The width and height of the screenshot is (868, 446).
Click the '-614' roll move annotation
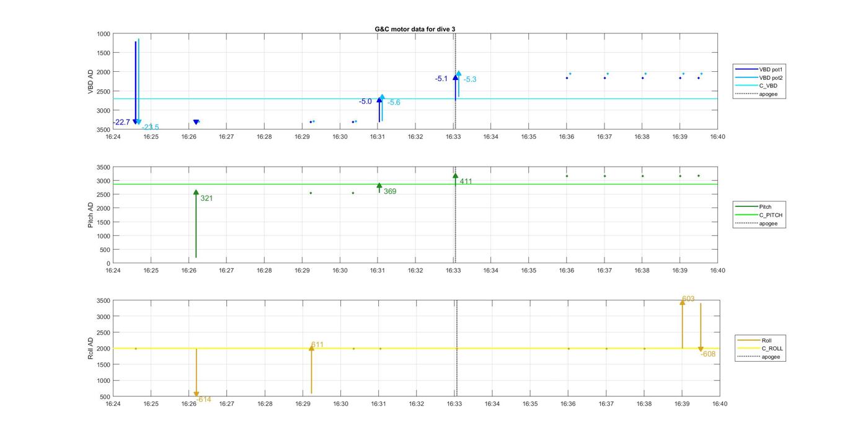point(204,400)
